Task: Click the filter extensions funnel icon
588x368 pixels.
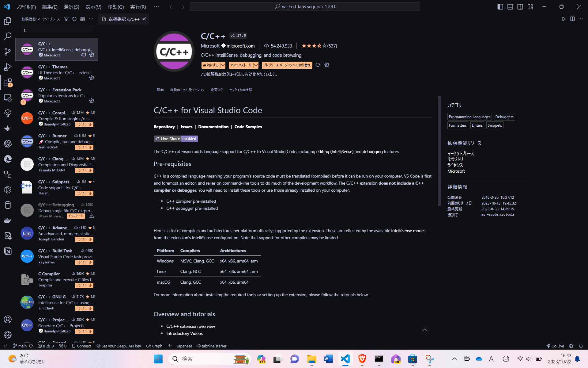Action: click(66, 19)
